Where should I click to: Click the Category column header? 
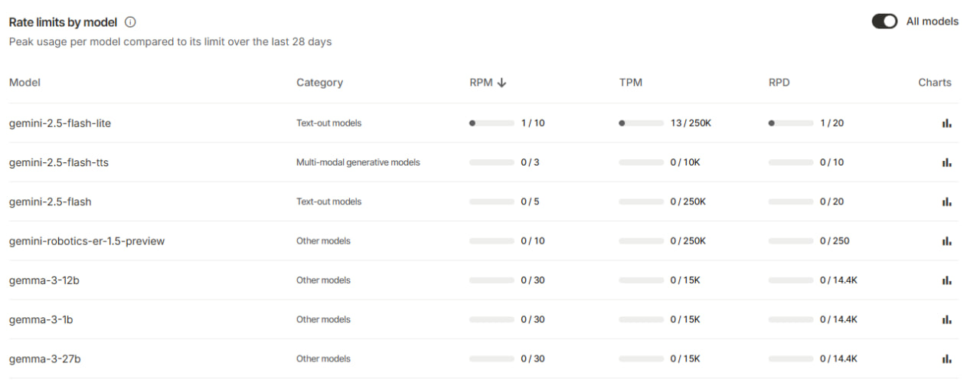coord(319,83)
